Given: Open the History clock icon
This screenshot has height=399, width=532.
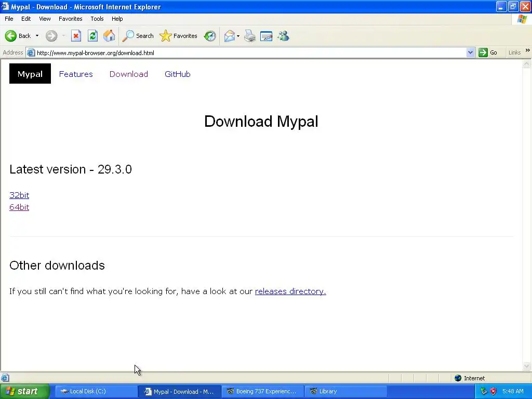Looking at the screenshot, I should tap(210, 36).
